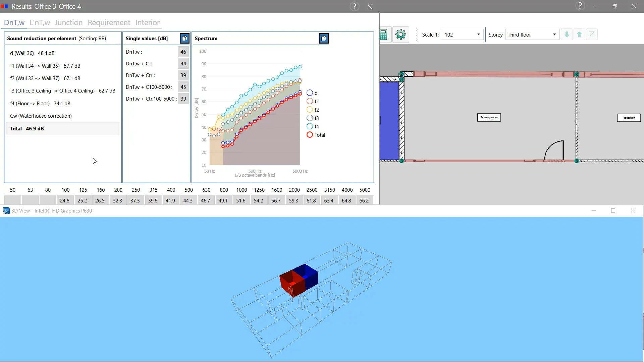Viewport: 644px width, 362px height.
Task: Open the Scale dropdown showing 102
Action: (478, 35)
